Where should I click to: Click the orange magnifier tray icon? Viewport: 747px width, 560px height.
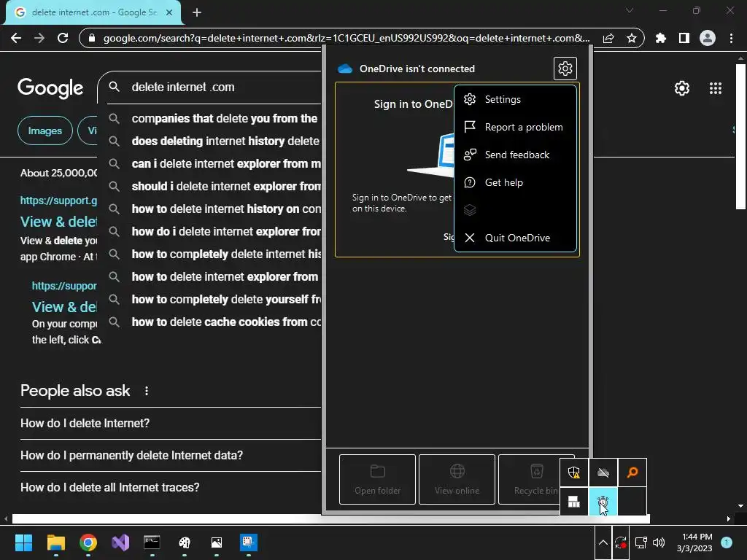632,472
